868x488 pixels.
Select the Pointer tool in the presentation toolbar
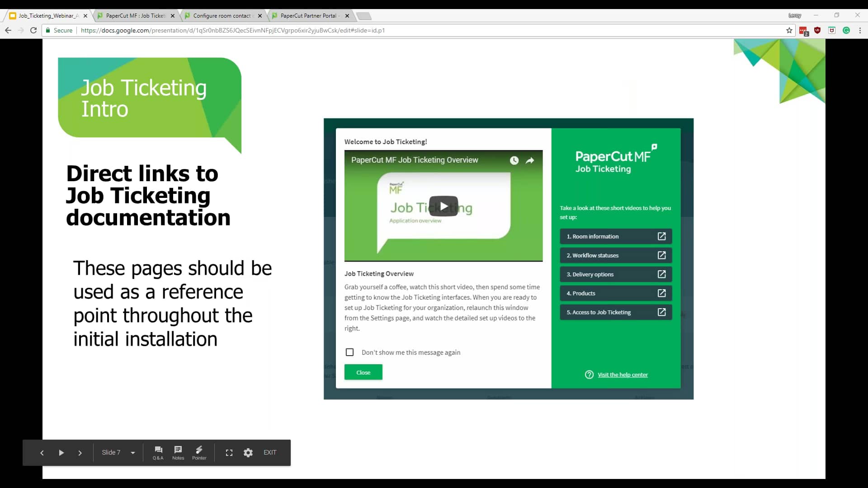199,452
